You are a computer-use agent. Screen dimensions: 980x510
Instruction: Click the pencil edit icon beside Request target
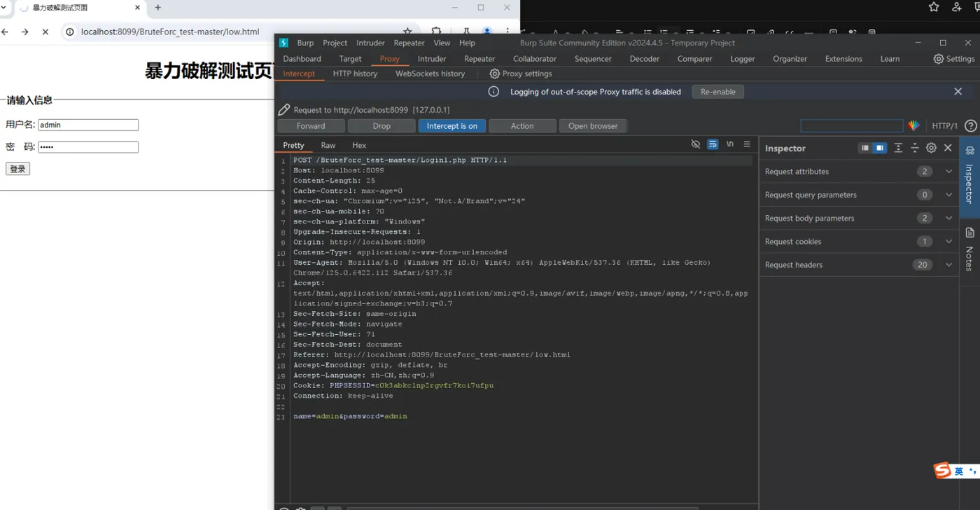point(283,110)
